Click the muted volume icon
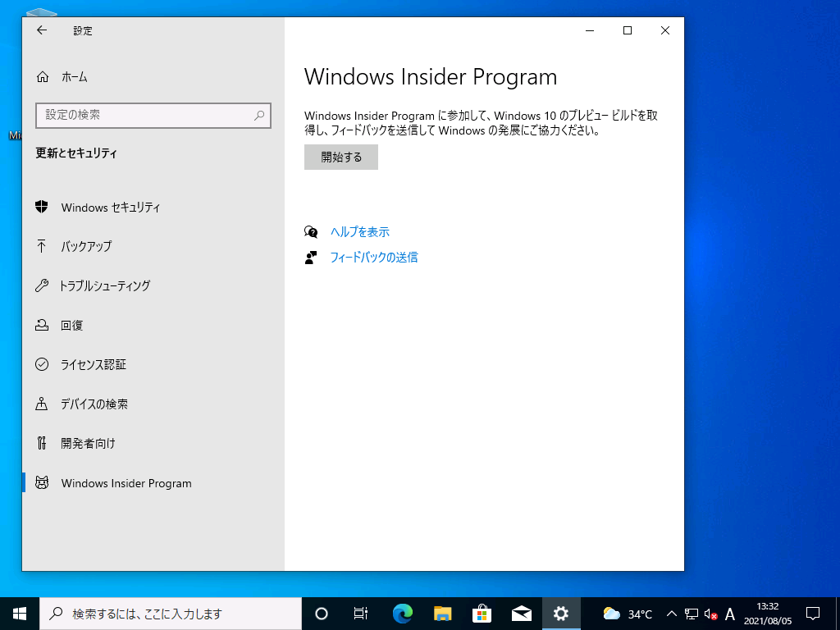The image size is (840, 630). click(711, 614)
